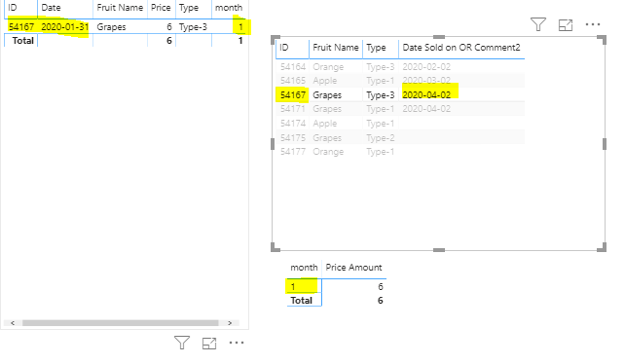Sort right table by ID header
Image resolution: width=625 pixels, height=364 pixels.
pos(284,48)
